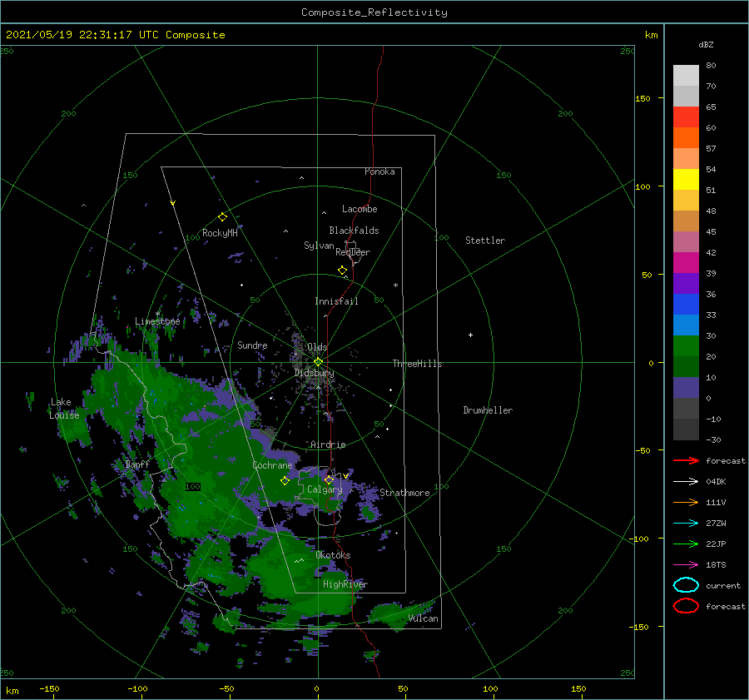Image resolution: width=749 pixels, height=700 pixels.
Task: Click the dBZ legend heading
Action: 706,44
